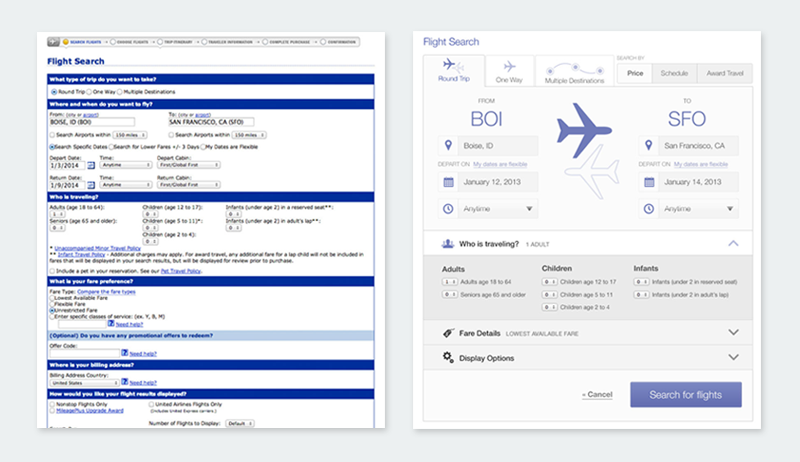Select the Price search-by tab

635,73
